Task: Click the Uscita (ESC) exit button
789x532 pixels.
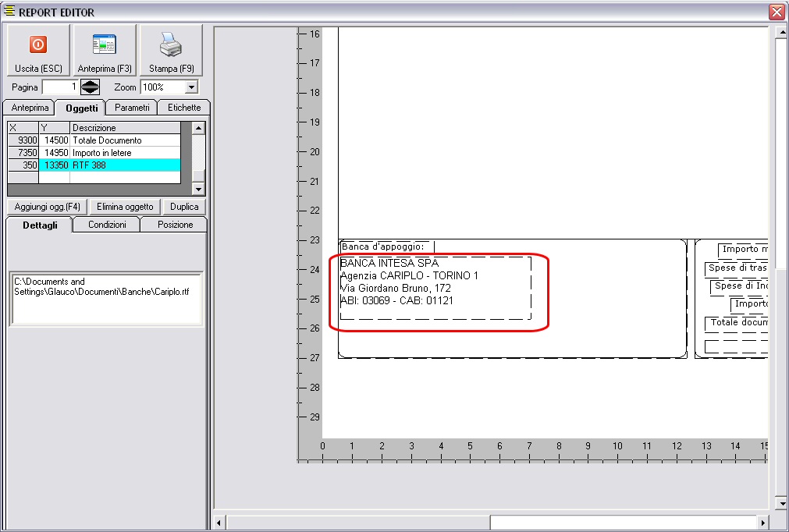Action: pos(38,50)
